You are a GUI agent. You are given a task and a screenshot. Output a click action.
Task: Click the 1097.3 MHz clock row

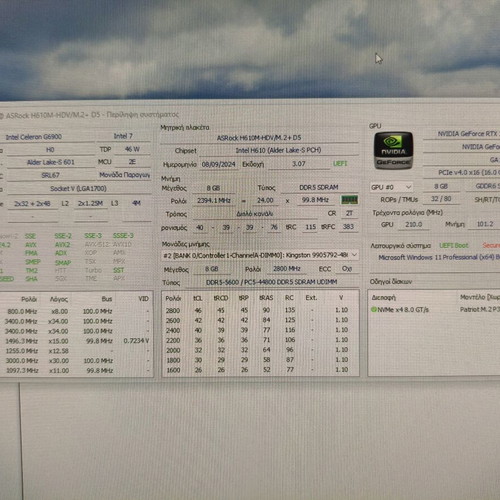76,371
